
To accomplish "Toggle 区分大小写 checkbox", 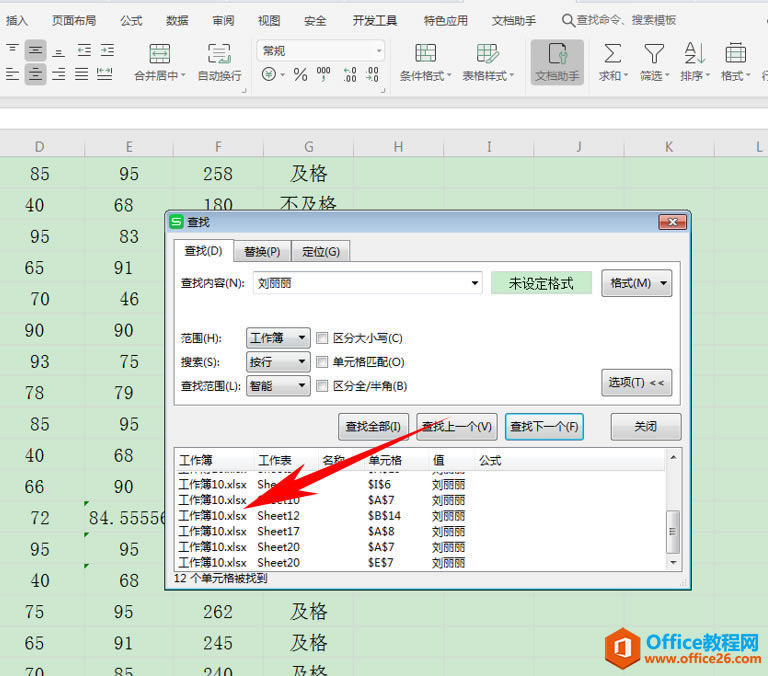I will point(322,338).
